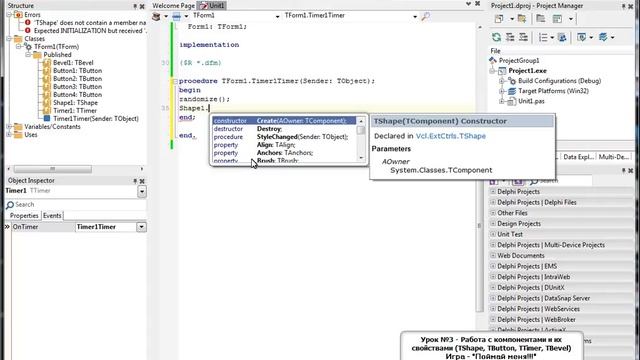Open the Vcl.ExtCtrls.TShape declaration link

click(451, 136)
